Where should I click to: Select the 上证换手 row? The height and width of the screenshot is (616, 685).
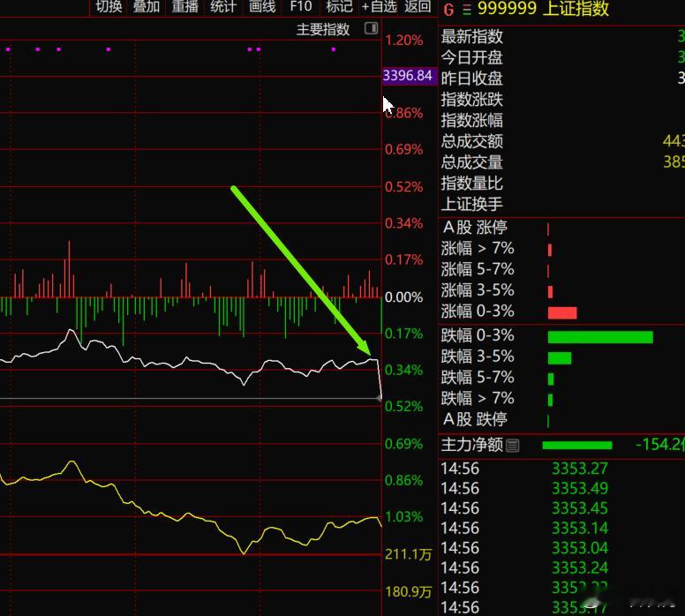(x=561, y=204)
